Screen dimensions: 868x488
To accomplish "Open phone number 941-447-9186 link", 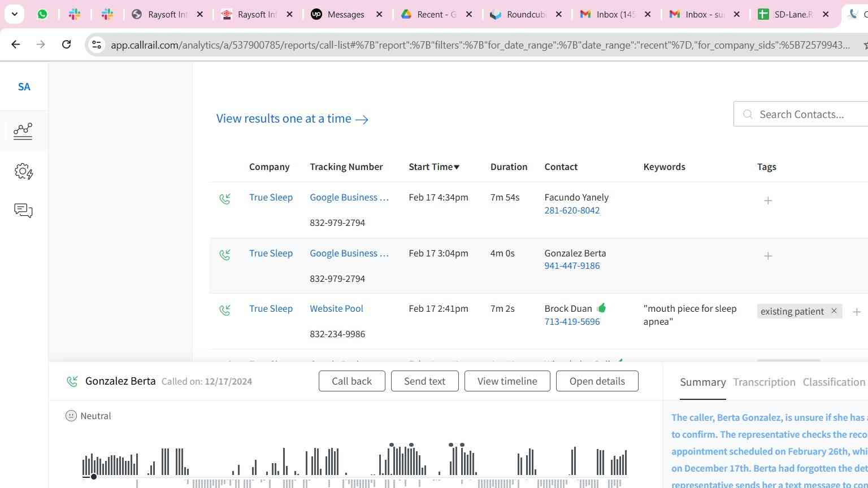I will click(x=572, y=265).
